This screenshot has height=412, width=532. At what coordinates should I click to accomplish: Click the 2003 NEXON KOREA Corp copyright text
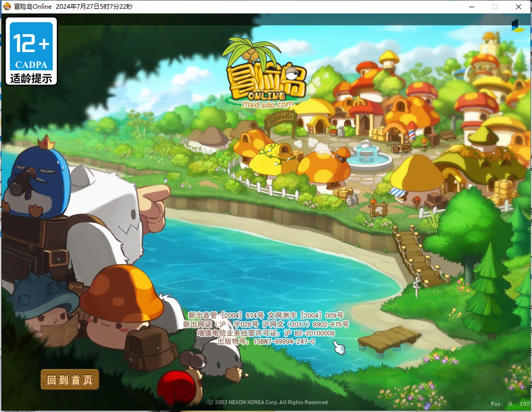[268, 402]
